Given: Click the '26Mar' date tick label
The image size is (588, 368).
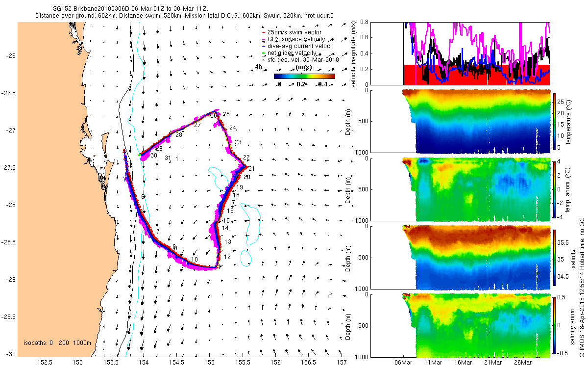Looking at the screenshot, I should (x=522, y=363).
